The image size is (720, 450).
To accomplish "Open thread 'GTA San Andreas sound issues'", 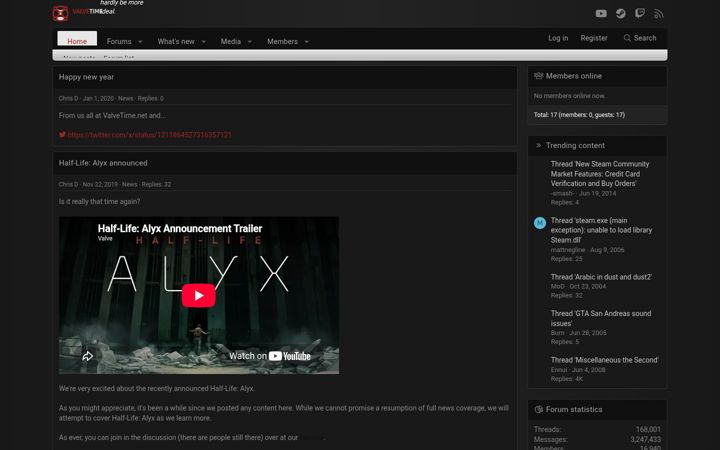I will pos(601,318).
